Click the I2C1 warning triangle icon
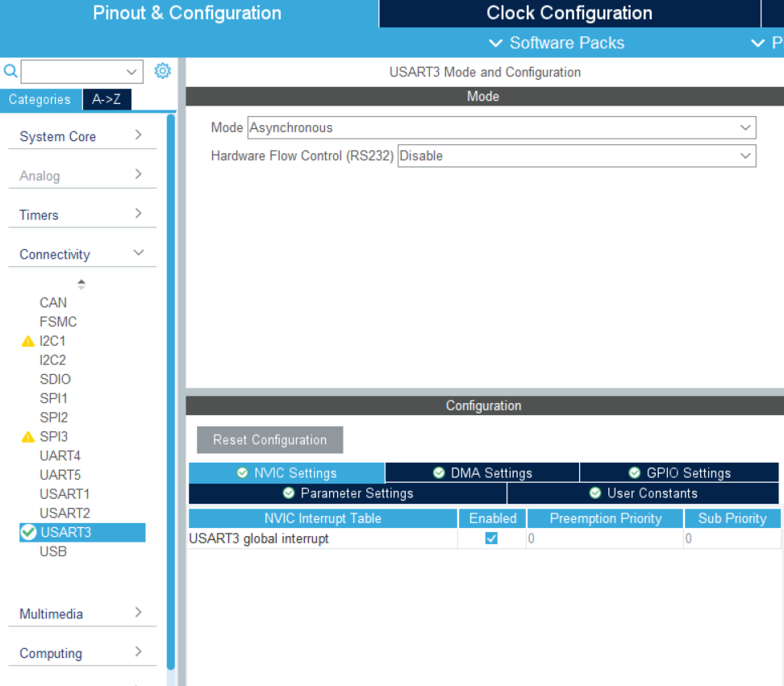 [x=28, y=341]
